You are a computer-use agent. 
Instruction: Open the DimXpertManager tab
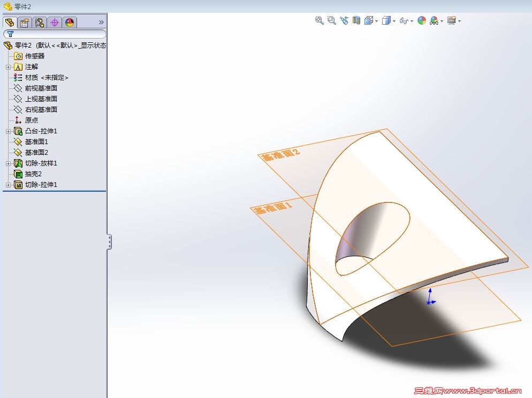pos(55,22)
